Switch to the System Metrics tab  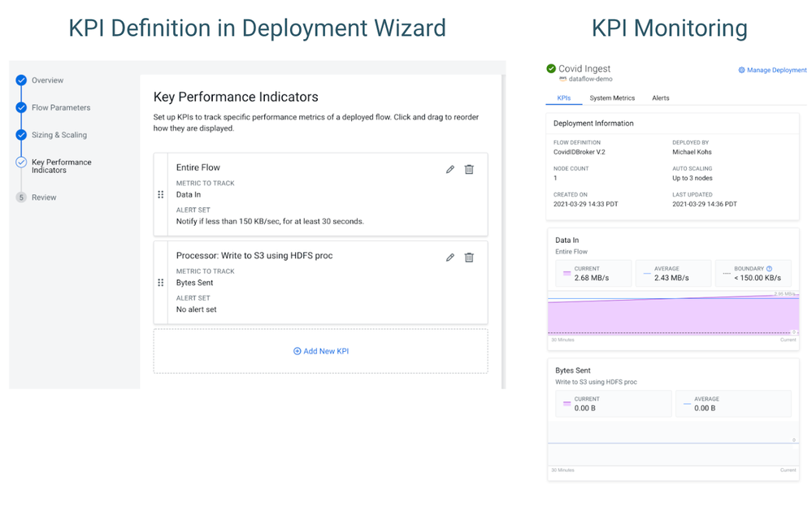(612, 98)
